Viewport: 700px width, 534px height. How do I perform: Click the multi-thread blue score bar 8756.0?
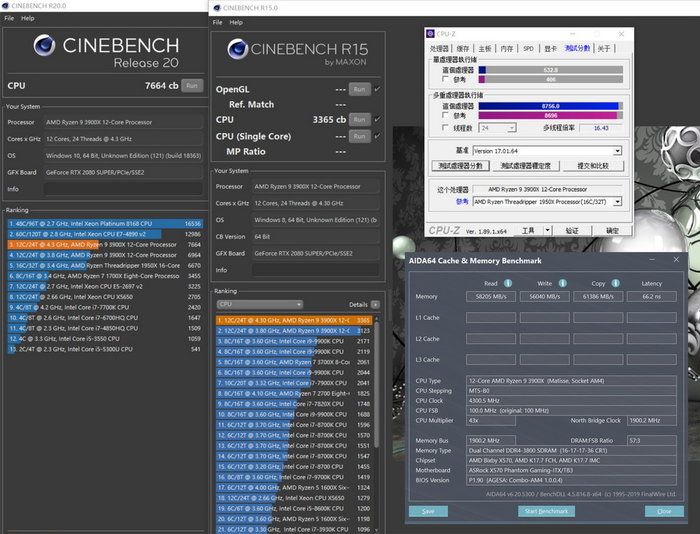click(x=550, y=105)
